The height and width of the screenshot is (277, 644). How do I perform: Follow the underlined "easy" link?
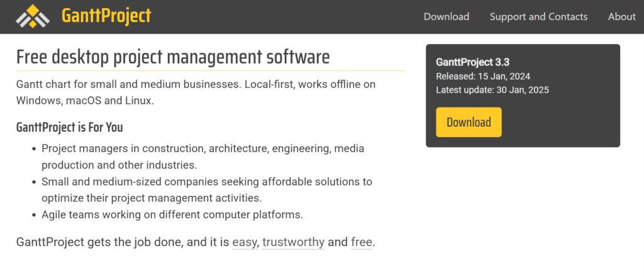click(245, 242)
